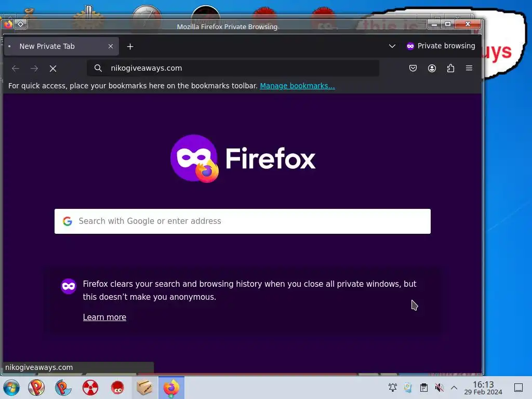Click the Private browsing indicator
The height and width of the screenshot is (399, 532).
point(441,46)
